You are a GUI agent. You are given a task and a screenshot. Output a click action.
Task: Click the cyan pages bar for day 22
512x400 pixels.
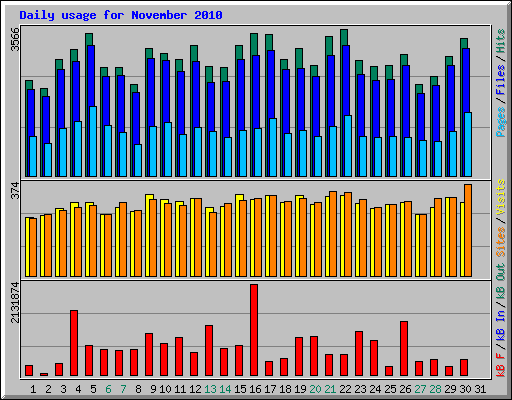pyautogui.click(x=348, y=146)
